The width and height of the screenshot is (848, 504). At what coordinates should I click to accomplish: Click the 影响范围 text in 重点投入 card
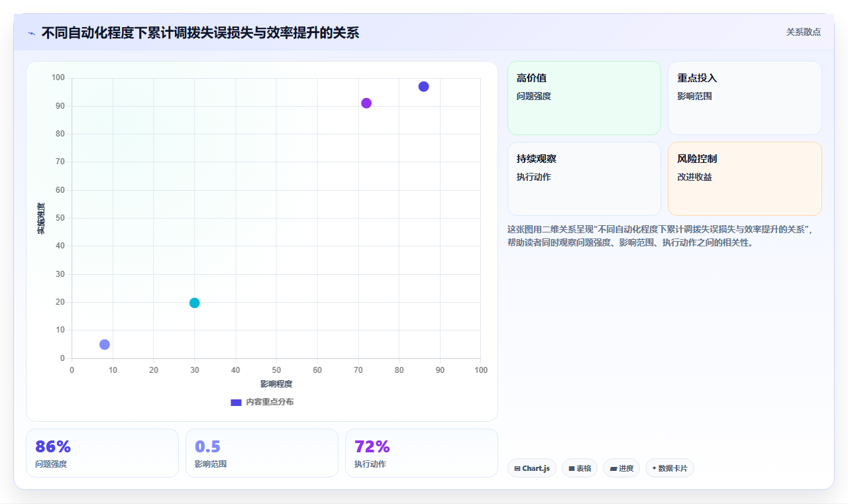pos(694,96)
